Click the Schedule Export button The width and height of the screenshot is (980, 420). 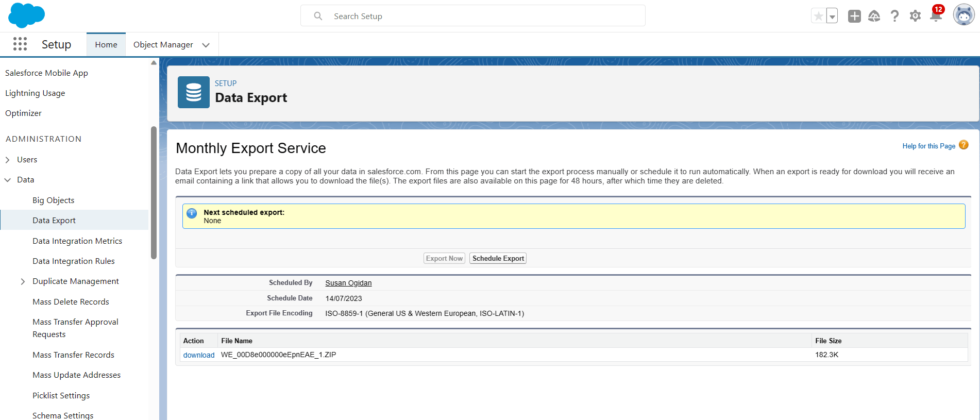click(x=498, y=258)
